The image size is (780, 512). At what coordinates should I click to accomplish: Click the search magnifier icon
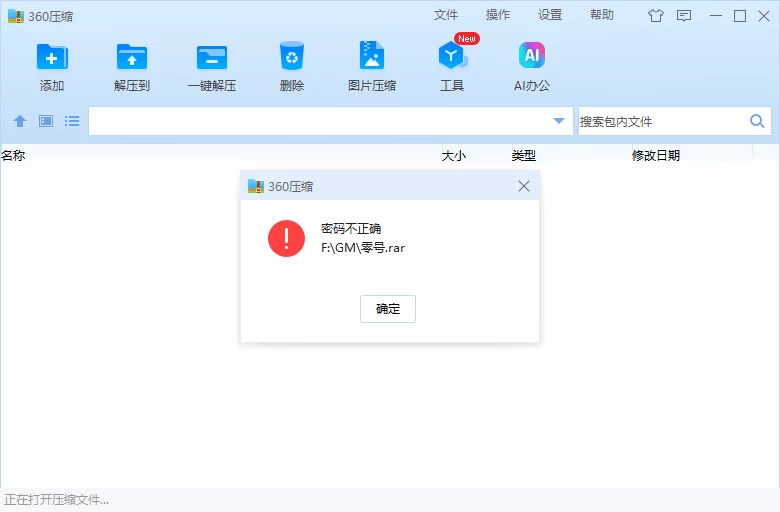tap(757, 121)
